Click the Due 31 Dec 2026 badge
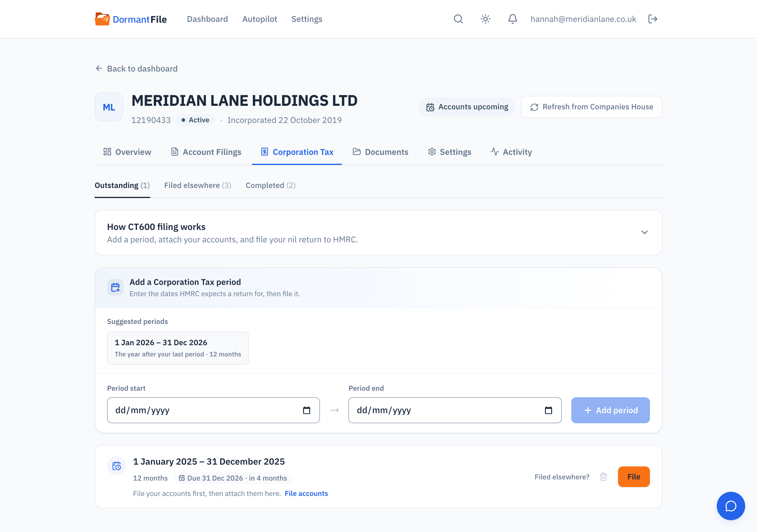Viewport: 757px width, 532px height. pyautogui.click(x=233, y=478)
